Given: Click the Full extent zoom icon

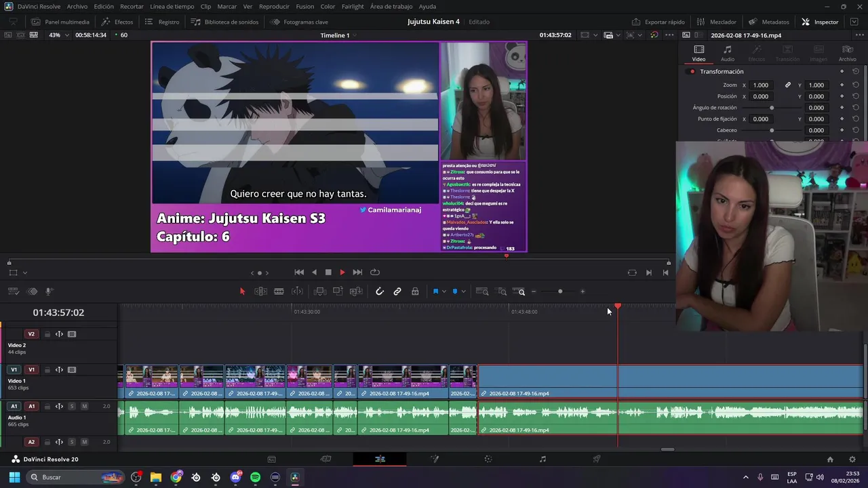Looking at the screenshot, I should point(482,291).
